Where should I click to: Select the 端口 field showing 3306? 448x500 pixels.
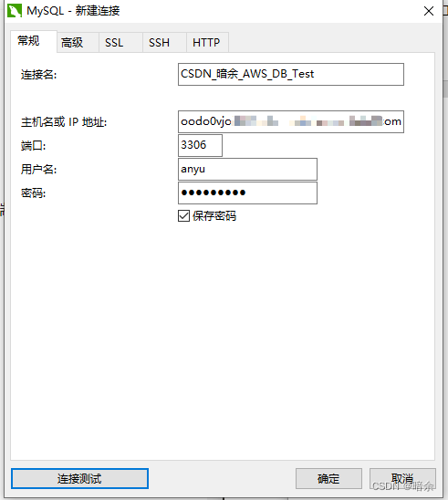click(x=200, y=145)
